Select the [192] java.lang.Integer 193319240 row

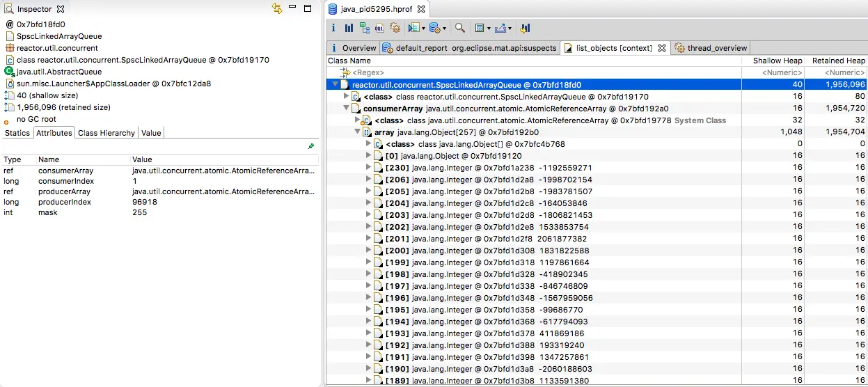click(x=597, y=345)
